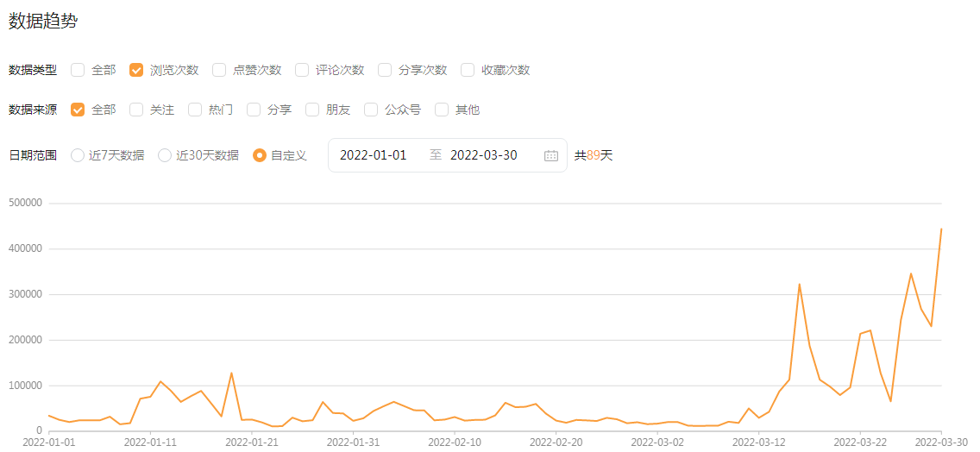
Task: Toggle the 热门 source checkbox
Action: click(x=195, y=110)
